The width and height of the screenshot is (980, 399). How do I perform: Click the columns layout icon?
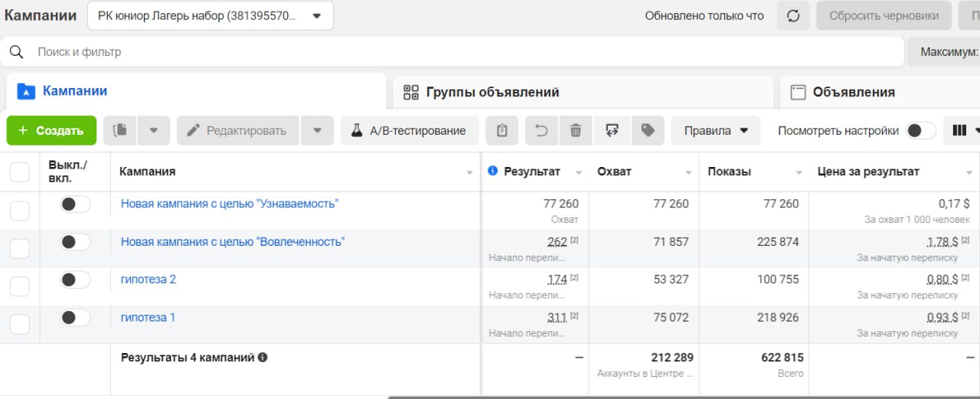(x=959, y=131)
